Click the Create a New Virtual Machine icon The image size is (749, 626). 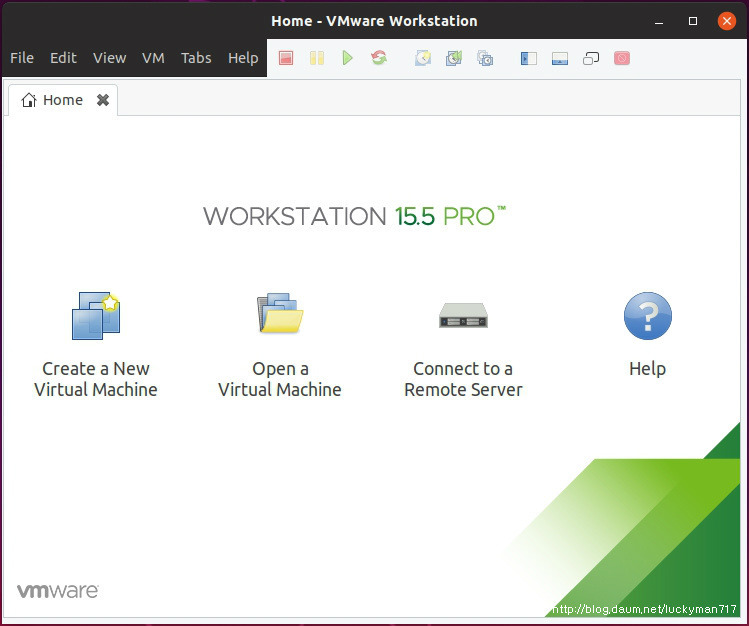point(96,316)
